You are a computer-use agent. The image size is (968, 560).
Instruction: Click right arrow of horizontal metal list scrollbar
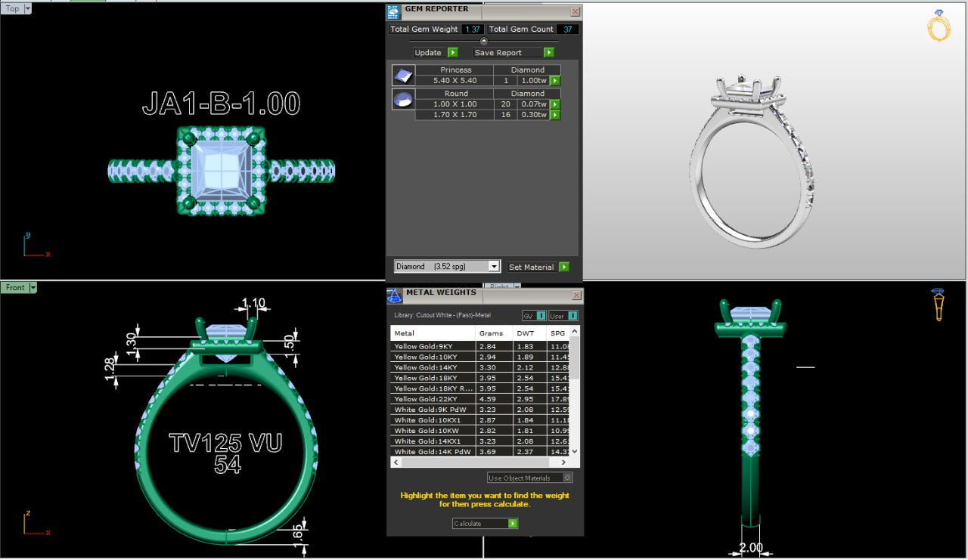[x=563, y=461]
